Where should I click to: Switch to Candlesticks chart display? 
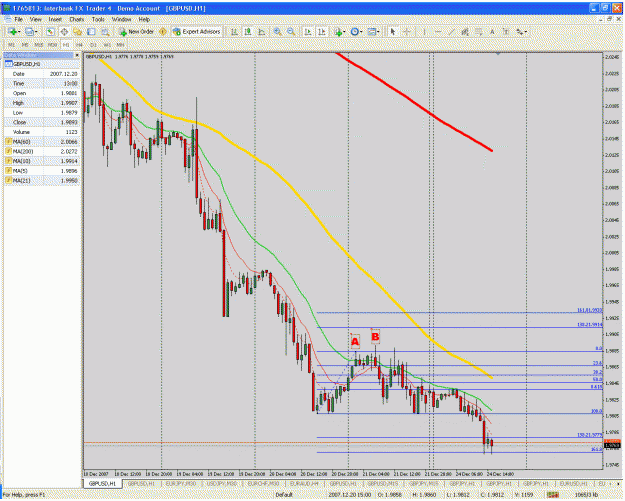pyautogui.click(x=248, y=32)
